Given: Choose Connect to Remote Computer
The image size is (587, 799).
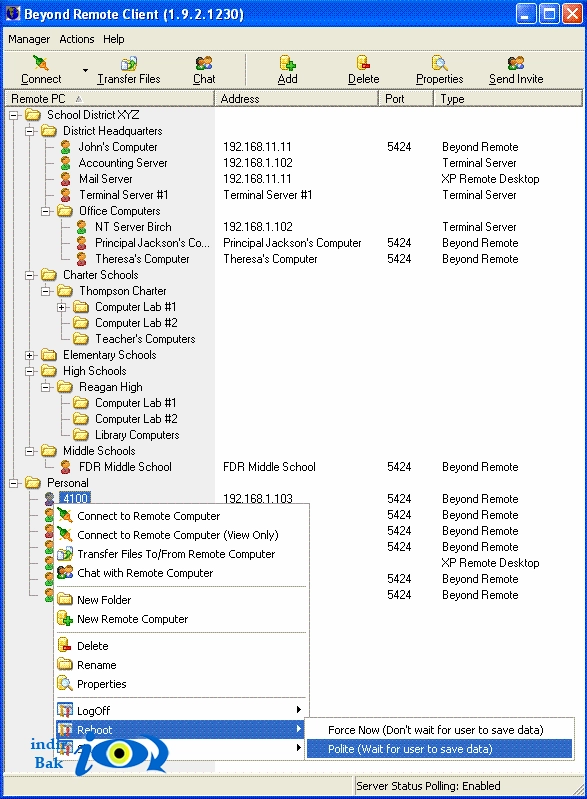Looking at the screenshot, I should pos(181,516).
